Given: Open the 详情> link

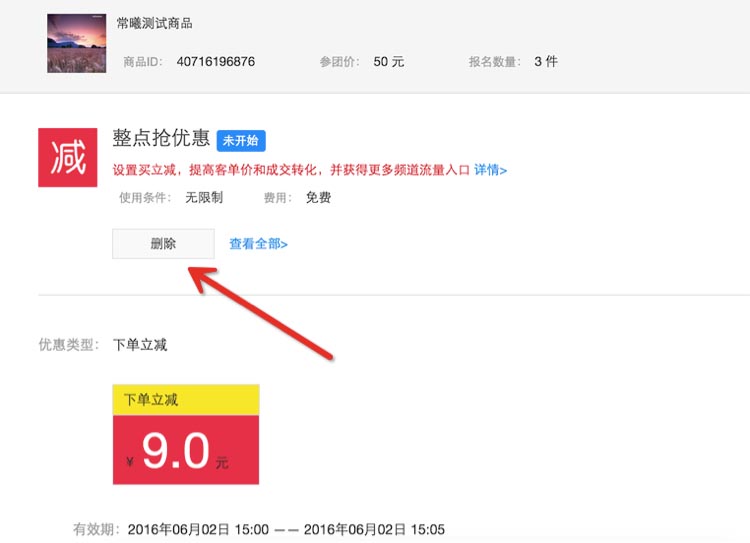Looking at the screenshot, I should click(490, 170).
